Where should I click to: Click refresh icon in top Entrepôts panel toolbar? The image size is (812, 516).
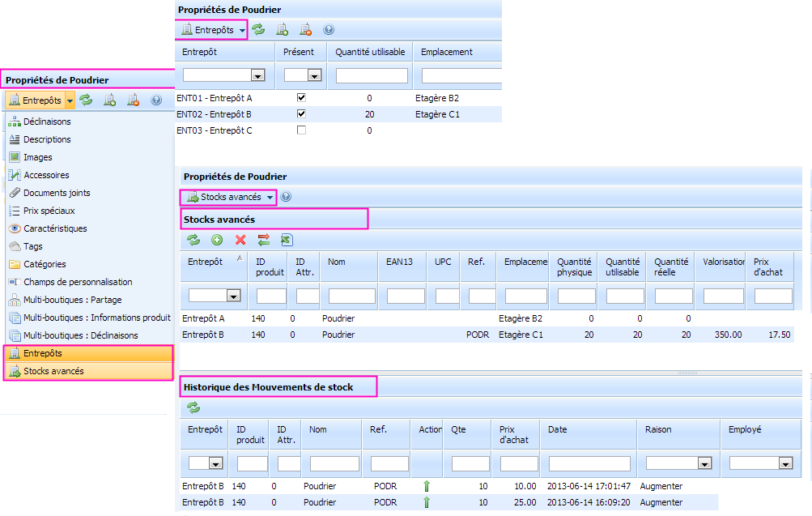point(258,29)
